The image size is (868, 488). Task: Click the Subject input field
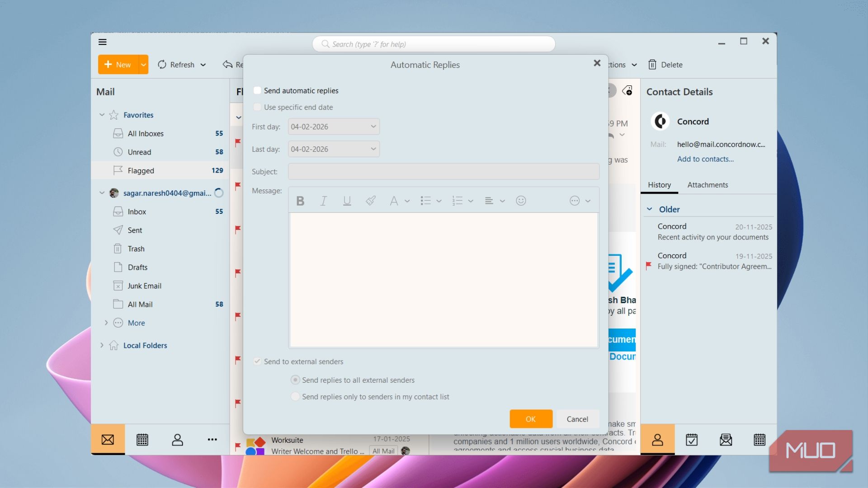tap(443, 172)
